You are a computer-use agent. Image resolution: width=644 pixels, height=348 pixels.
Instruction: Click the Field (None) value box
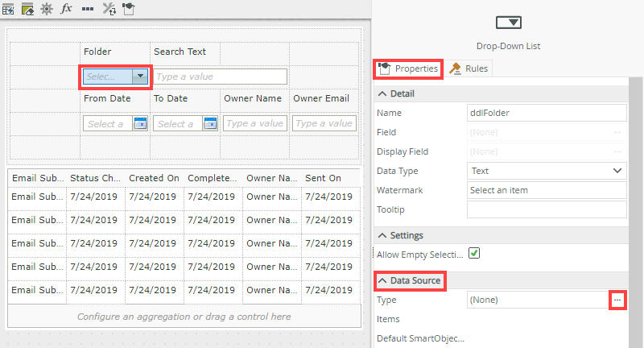pyautogui.click(x=547, y=132)
